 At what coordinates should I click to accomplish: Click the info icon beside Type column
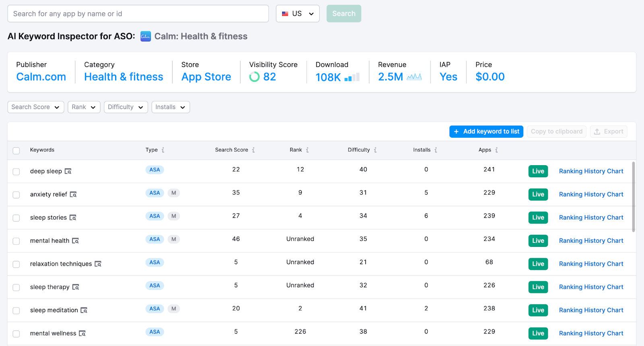coord(163,150)
